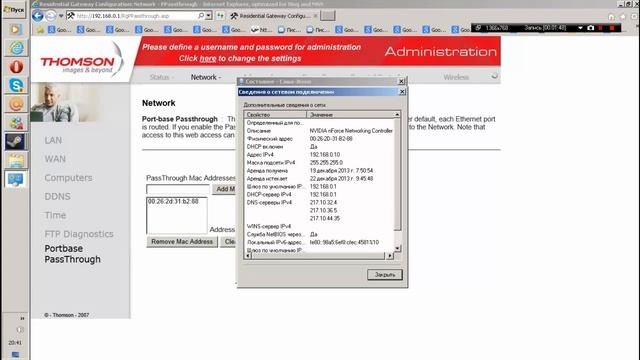Select the network monitor taskbar icon
The width and height of the screenshot is (640, 360).
16,179
